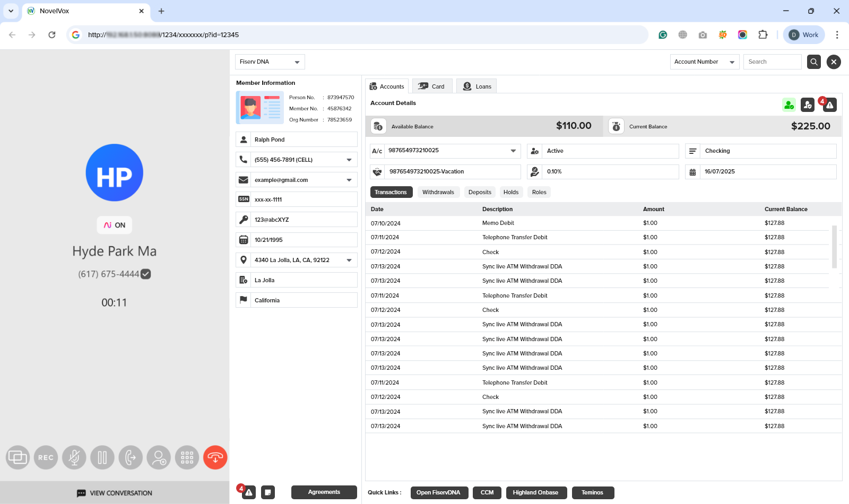Click the green verified member icon
Image resolution: width=849 pixels, height=504 pixels.
pyautogui.click(x=789, y=105)
